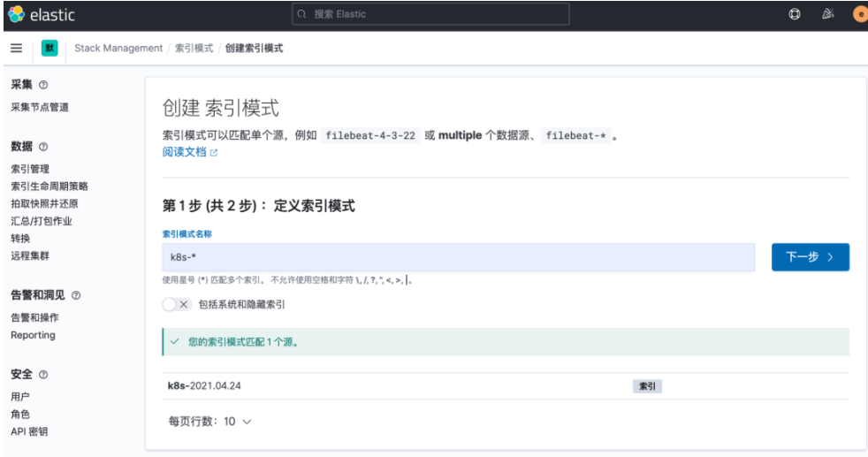This screenshot has width=868, height=457.
Task: Open 索引管理 in sidebar
Action: pyautogui.click(x=30, y=169)
